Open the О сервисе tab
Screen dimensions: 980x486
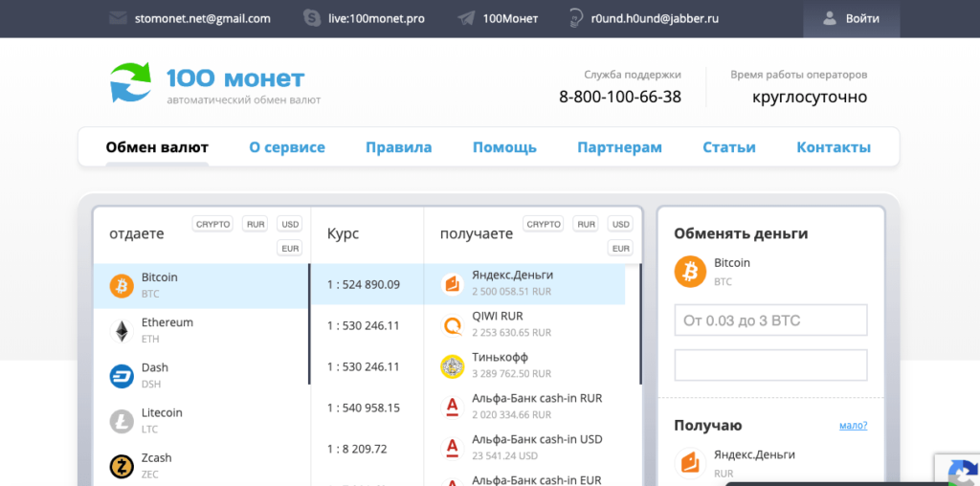(287, 147)
